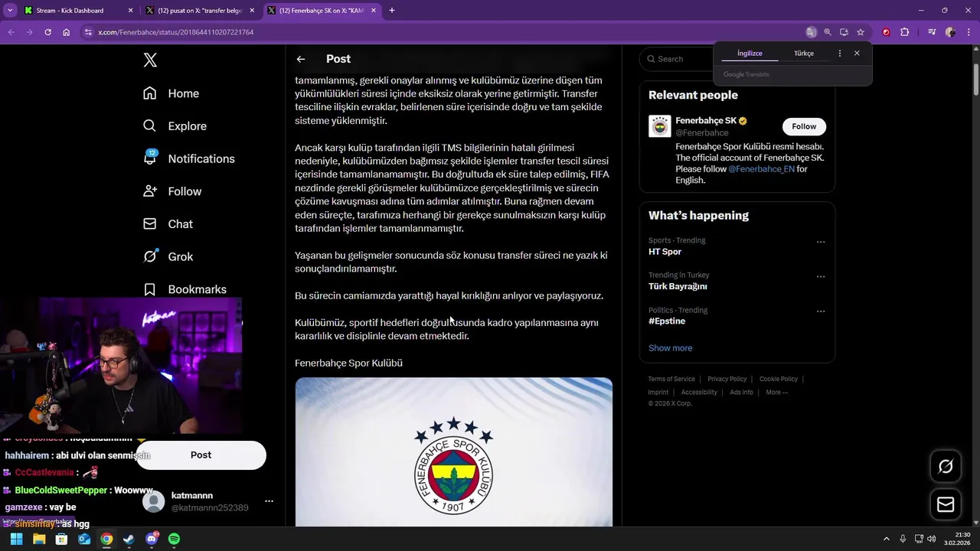980x551 pixels.
Task: Click the X logo in the sidebar
Action: click(150, 60)
